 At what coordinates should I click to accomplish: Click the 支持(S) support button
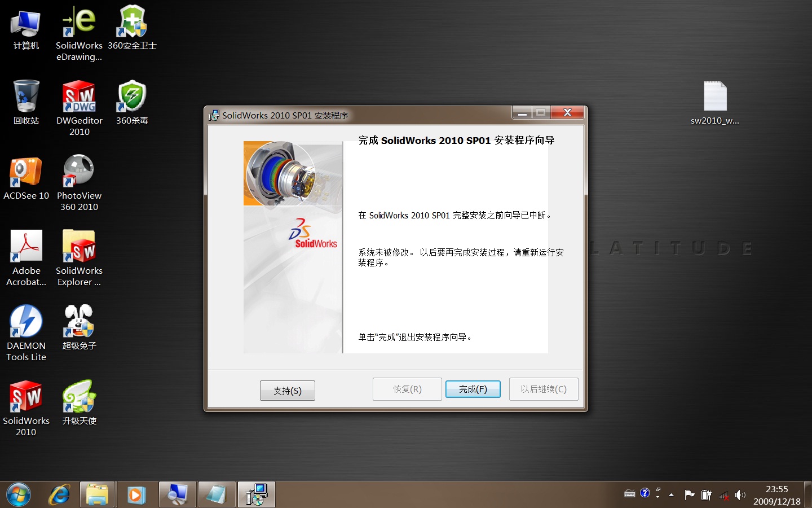coord(288,390)
